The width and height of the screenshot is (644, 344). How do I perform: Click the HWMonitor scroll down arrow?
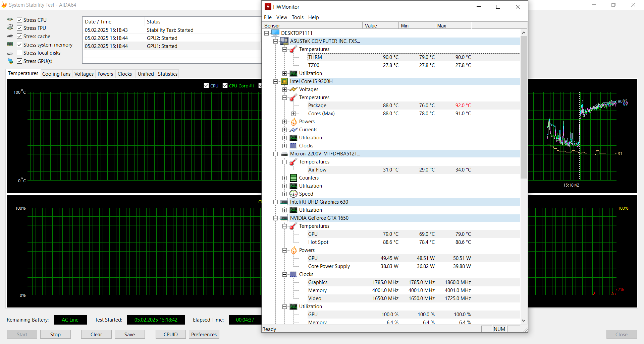(x=524, y=321)
